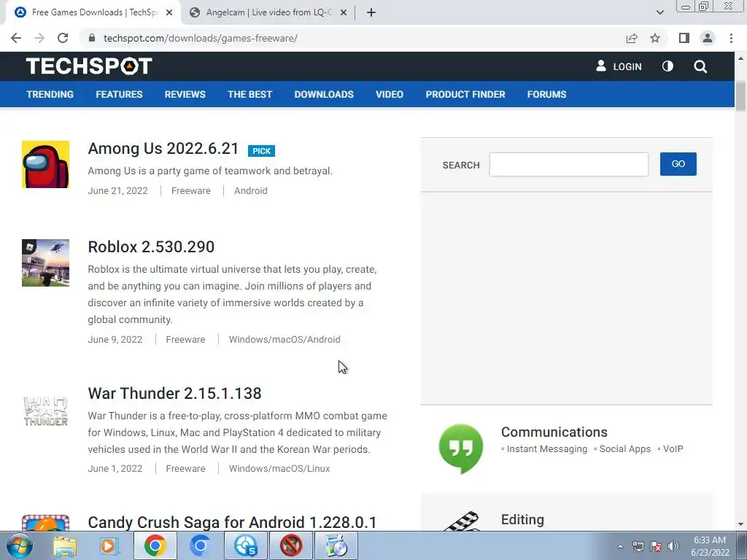Click the Windows/macOS/Android platform text
This screenshot has width=747, height=560.
point(285,340)
